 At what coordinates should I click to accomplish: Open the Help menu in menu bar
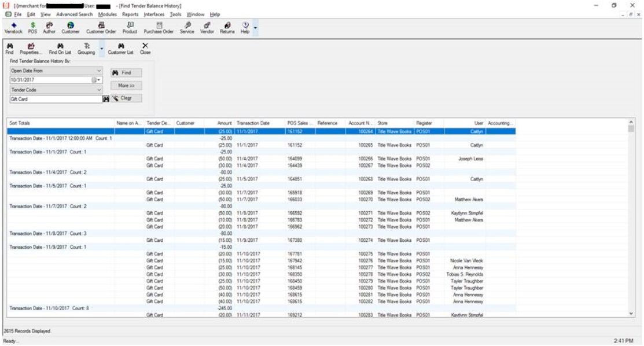pos(215,14)
